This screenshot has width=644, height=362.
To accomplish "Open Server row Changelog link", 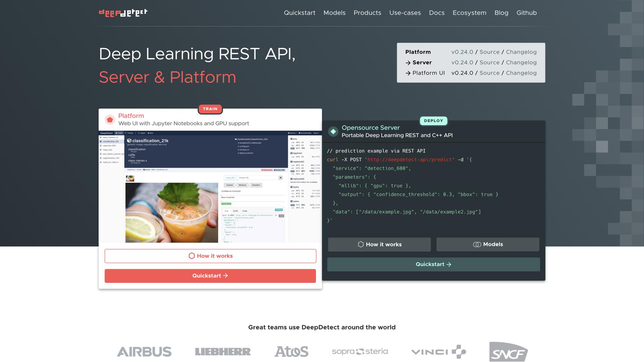I will click(521, 62).
